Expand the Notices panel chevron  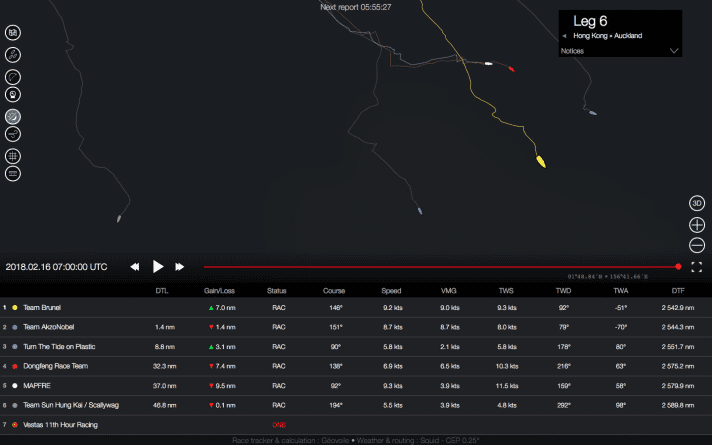[674, 50]
